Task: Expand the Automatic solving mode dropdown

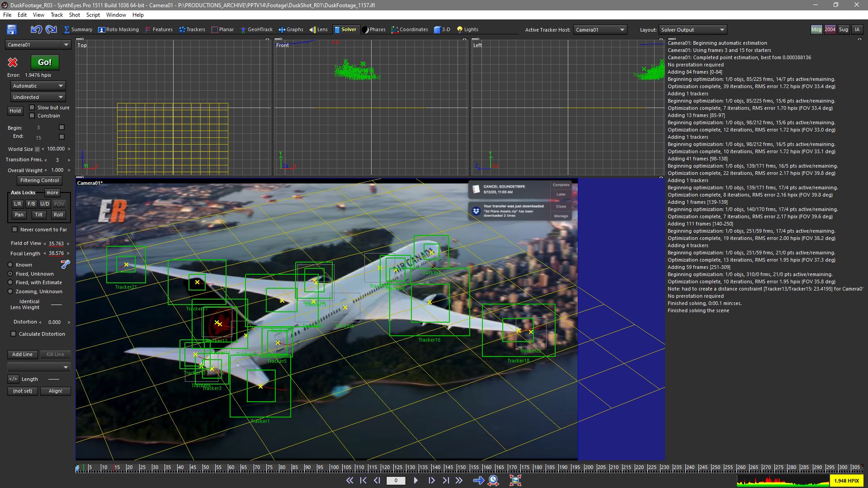Action: 38,86
